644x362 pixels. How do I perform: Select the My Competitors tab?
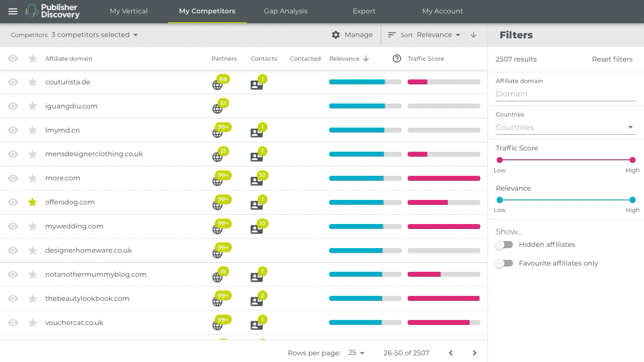(207, 11)
